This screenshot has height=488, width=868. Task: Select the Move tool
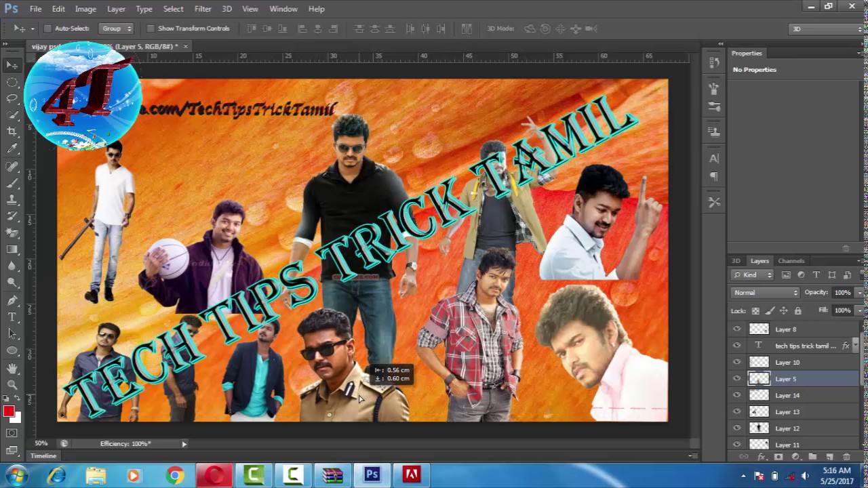click(12, 65)
